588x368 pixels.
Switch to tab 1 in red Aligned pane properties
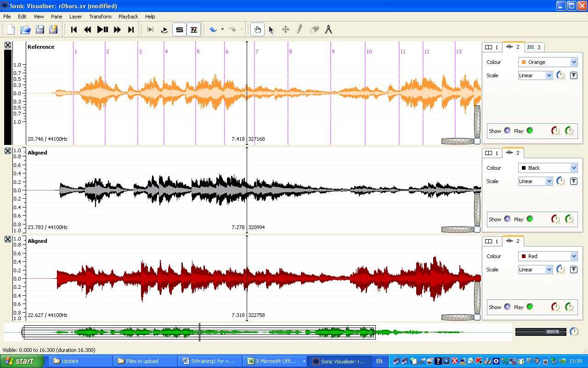[492, 241]
